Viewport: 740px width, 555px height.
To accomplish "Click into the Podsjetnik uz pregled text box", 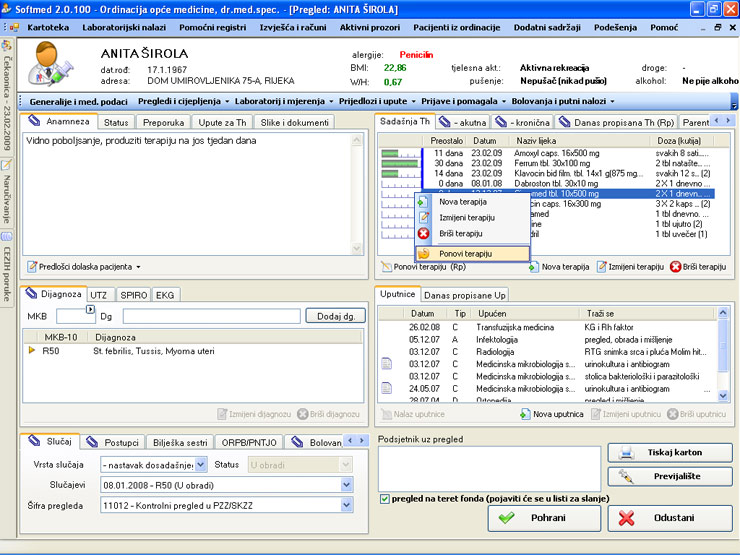I will click(488, 468).
